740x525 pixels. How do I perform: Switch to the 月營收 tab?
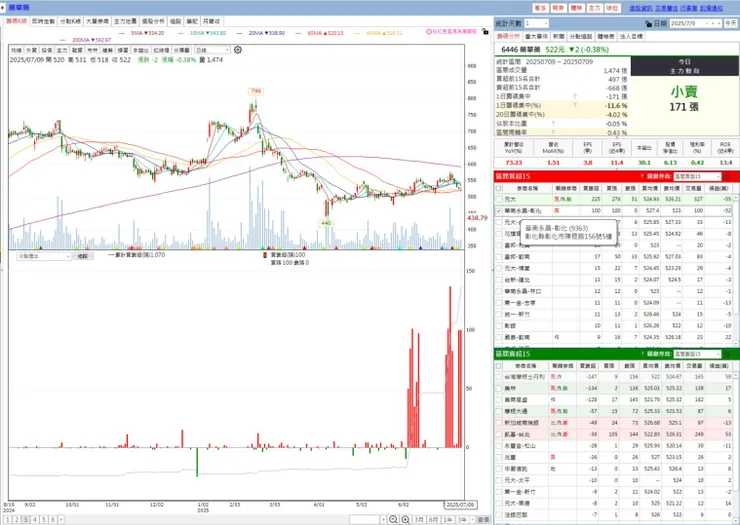pyautogui.click(x=211, y=21)
